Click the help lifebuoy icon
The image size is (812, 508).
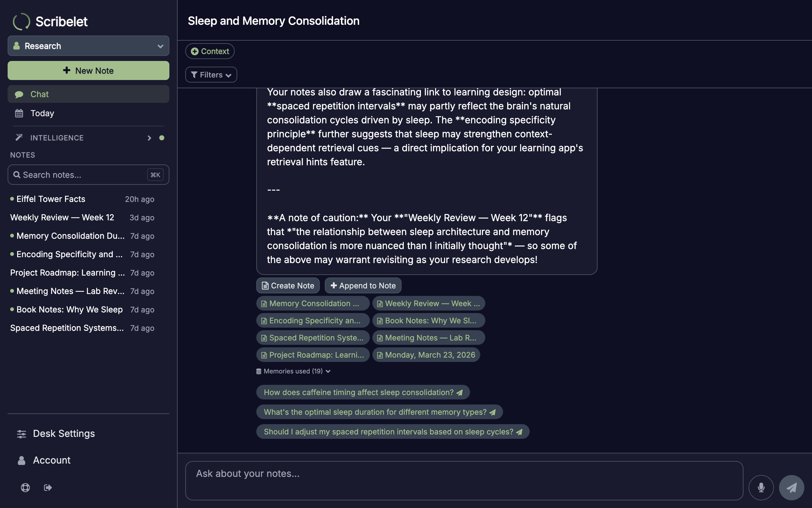25,487
